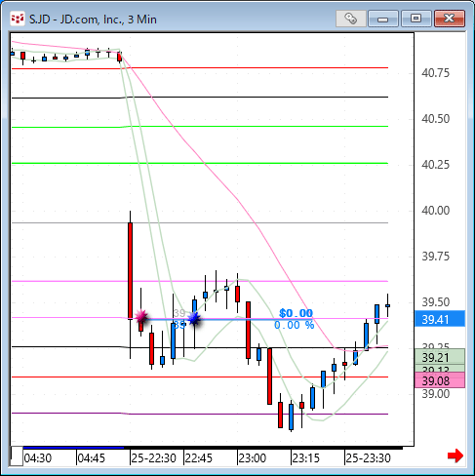Click the blue scrollbar segment on time axis
The width and height of the screenshot is (475, 476).
(x=73, y=448)
